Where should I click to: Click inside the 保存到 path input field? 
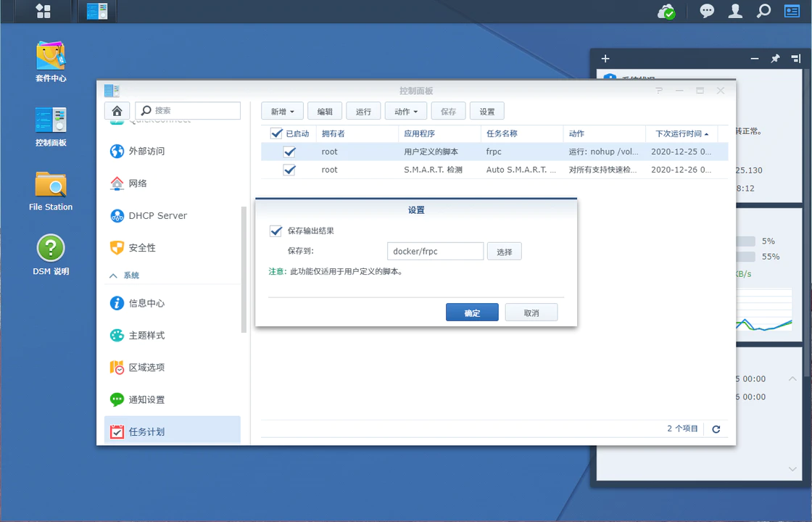pyautogui.click(x=435, y=251)
